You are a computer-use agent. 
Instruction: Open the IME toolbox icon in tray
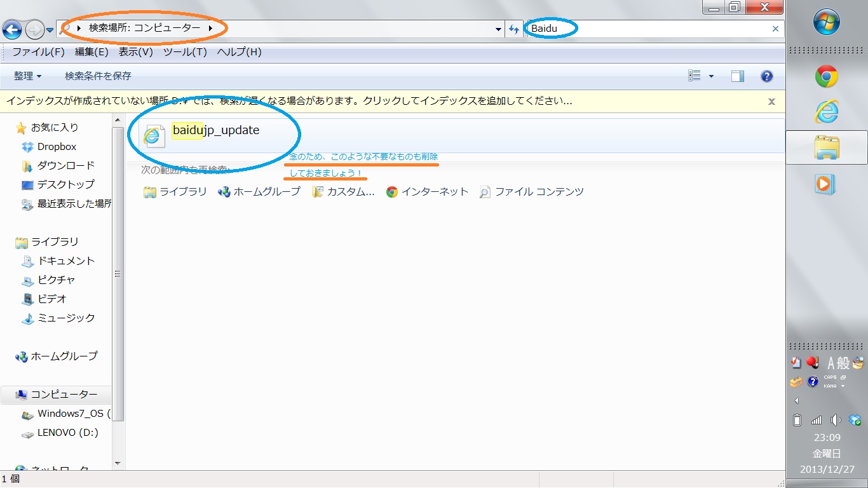pyautogui.click(x=796, y=382)
